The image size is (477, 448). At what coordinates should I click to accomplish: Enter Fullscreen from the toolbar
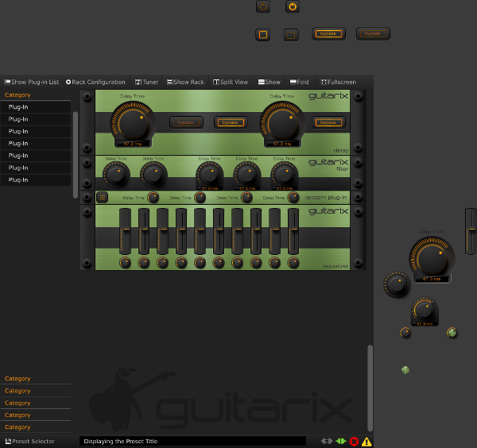tap(339, 82)
